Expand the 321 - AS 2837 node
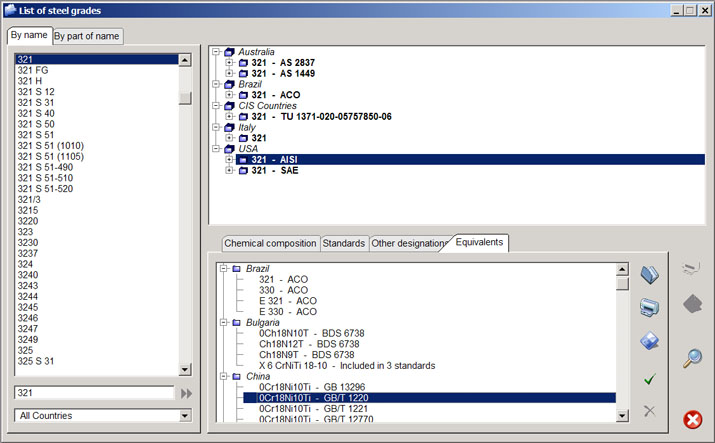715x443 pixels. pos(230,63)
